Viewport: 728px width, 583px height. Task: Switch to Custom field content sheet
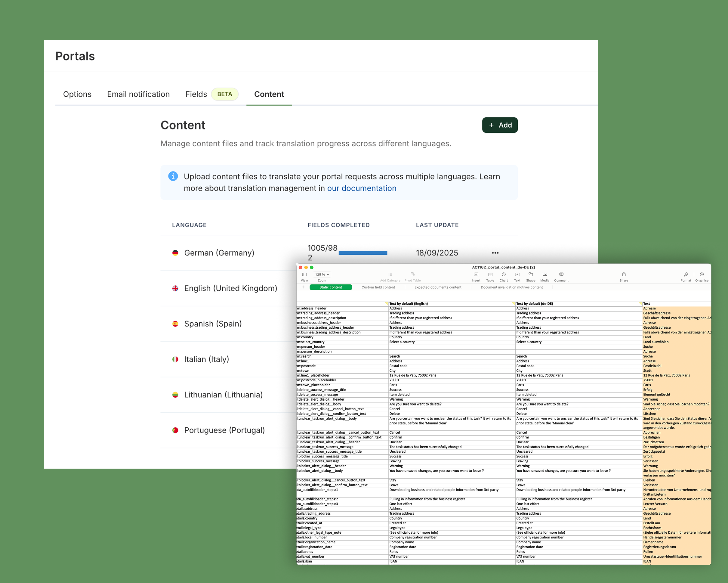[378, 287]
